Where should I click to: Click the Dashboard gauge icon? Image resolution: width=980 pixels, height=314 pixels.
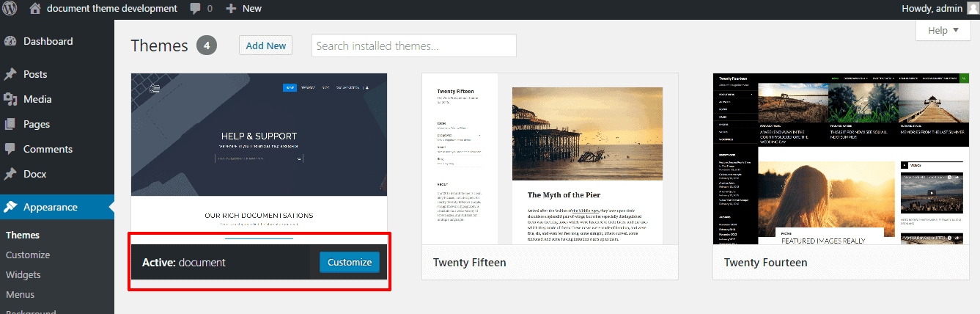[10, 42]
